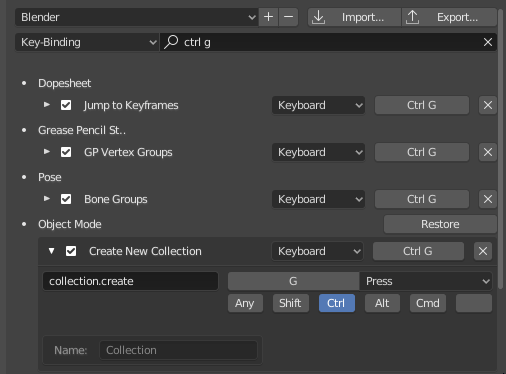The image size is (506, 374).
Task: Open the Blender keymap preset dropdown
Action: point(137,17)
